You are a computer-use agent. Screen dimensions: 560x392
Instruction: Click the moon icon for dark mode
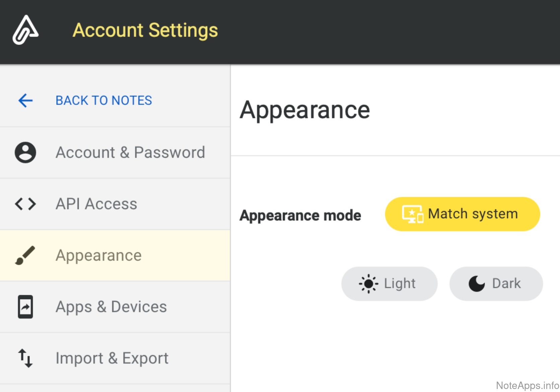click(x=477, y=284)
